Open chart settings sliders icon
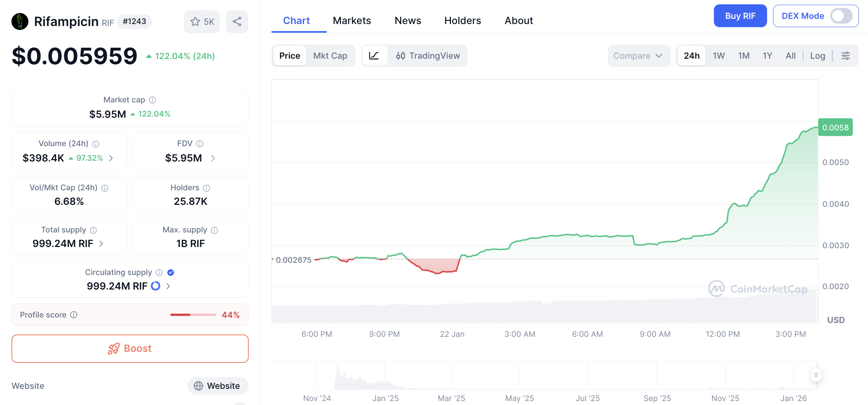The image size is (868, 405). [846, 56]
